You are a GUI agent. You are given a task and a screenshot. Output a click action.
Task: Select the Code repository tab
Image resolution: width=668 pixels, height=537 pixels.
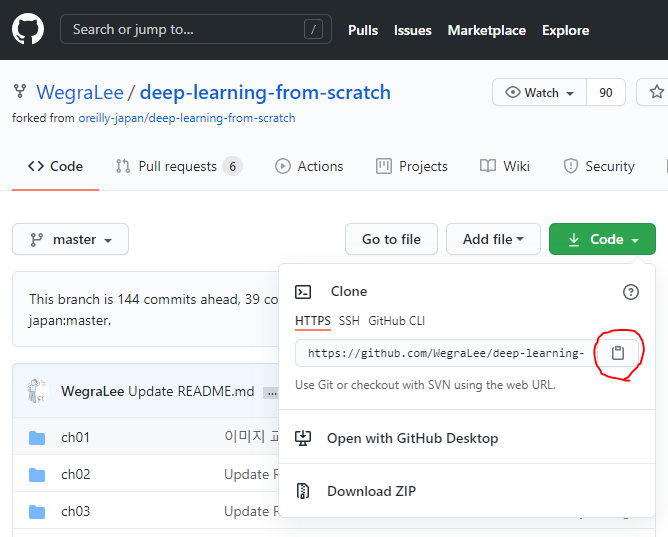click(55, 166)
